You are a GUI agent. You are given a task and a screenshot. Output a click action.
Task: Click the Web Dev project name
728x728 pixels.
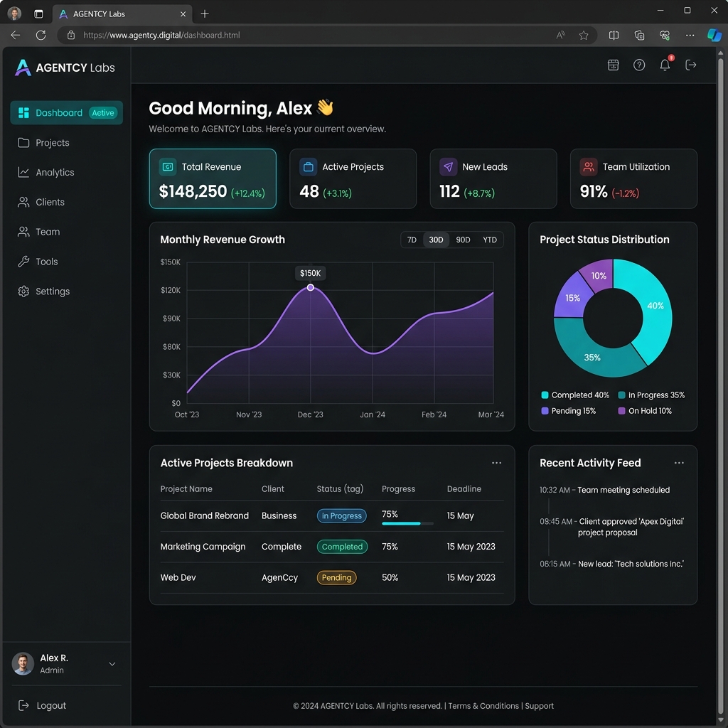point(178,577)
